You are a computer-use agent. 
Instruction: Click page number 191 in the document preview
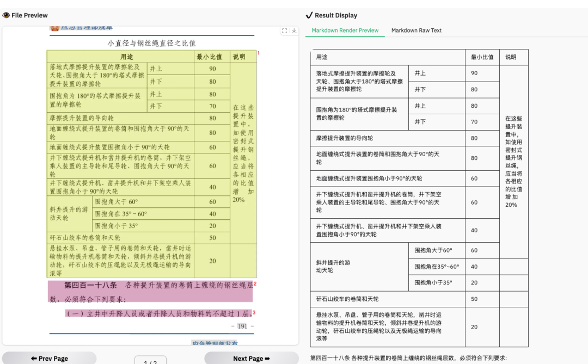coord(242,326)
